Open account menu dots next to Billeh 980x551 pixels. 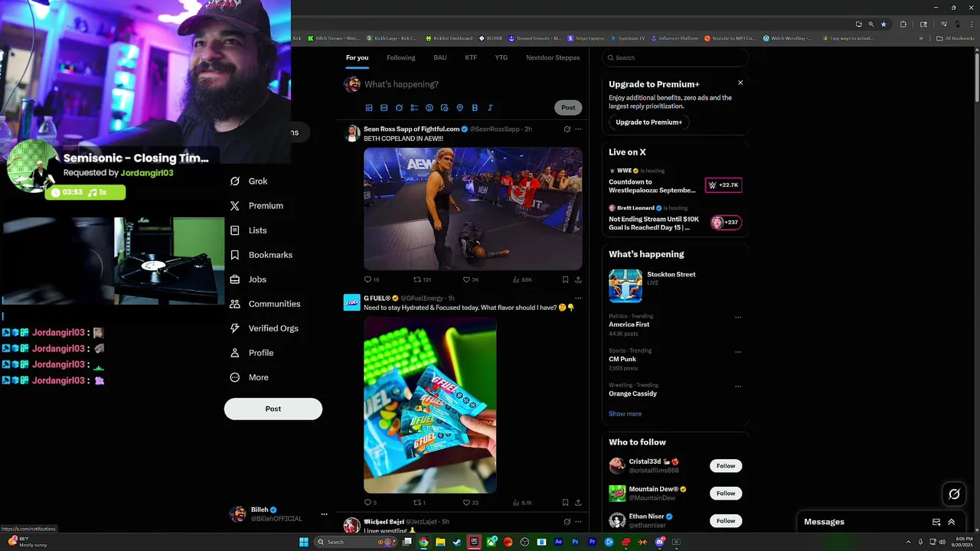point(324,514)
